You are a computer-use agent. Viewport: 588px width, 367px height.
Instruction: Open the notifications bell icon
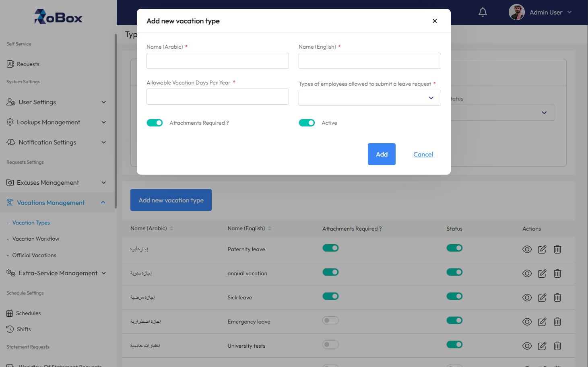483,12
